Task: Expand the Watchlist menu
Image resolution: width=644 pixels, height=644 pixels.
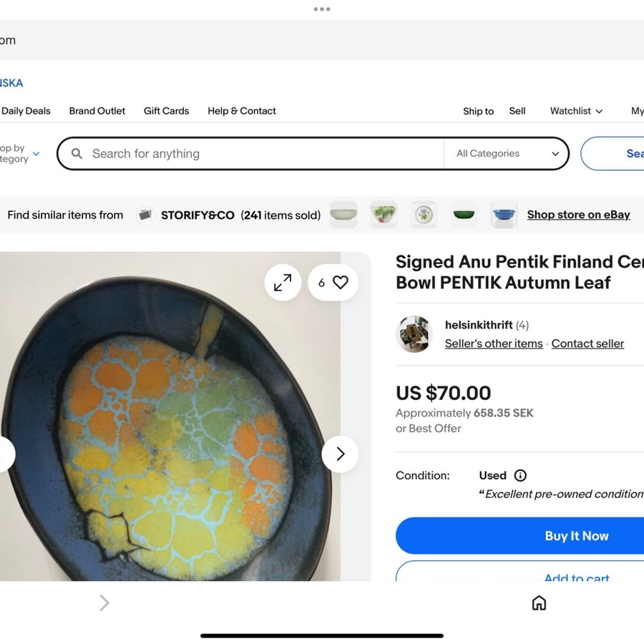Action: pos(576,111)
